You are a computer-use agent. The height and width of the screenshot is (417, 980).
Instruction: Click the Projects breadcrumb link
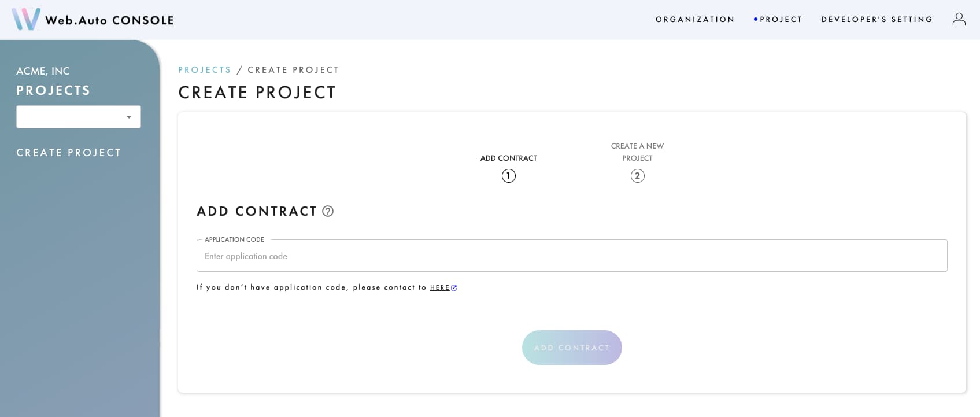point(205,70)
